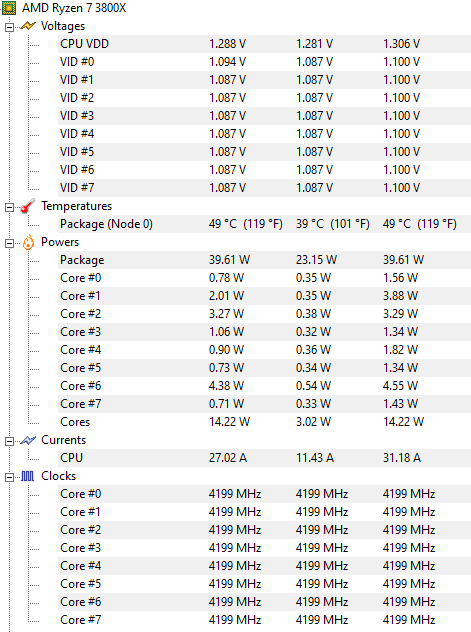Select Core #3 under Clocks
This screenshot has width=471, height=632.
(264, 548)
